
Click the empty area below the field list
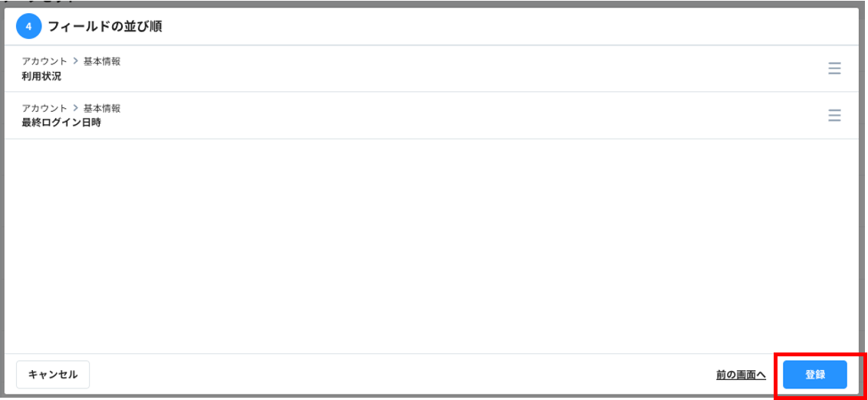coord(429,245)
